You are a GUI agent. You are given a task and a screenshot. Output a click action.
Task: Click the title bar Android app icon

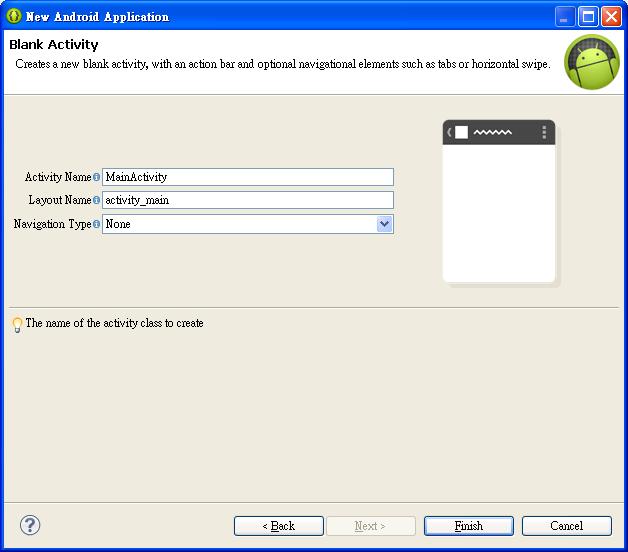pyautogui.click(x=14, y=16)
